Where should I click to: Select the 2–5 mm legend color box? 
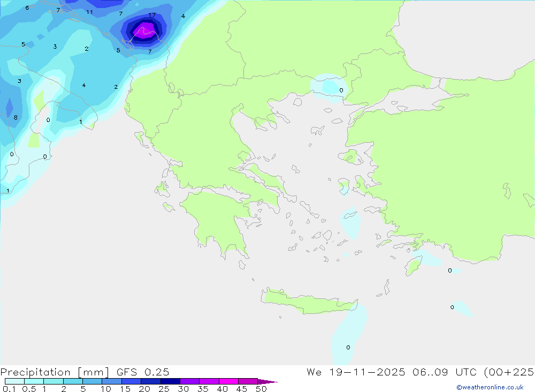pyautogui.click(x=73, y=381)
